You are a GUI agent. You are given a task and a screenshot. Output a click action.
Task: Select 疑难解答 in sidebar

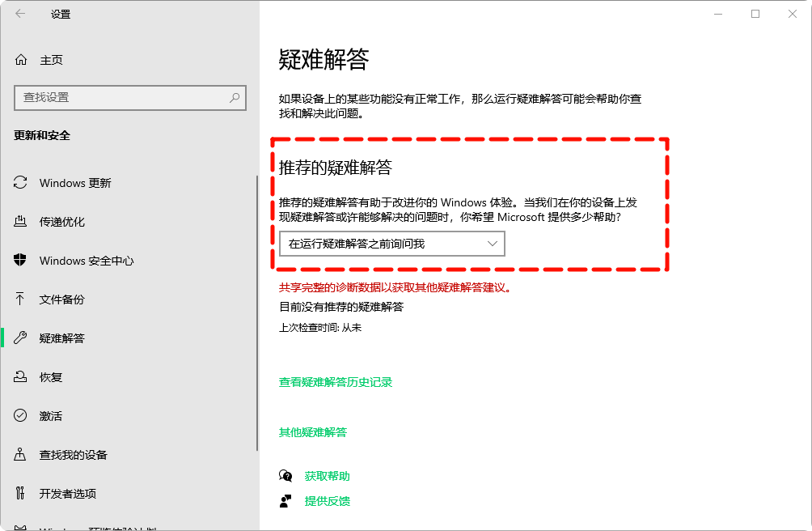coord(62,338)
